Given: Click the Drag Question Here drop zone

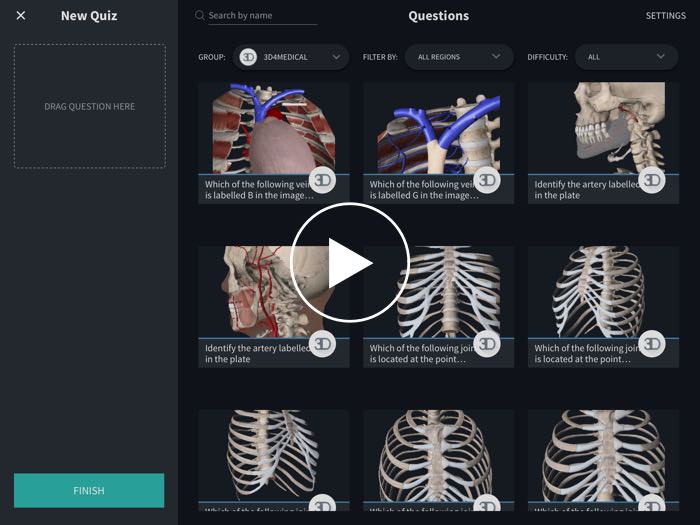Looking at the screenshot, I should [x=90, y=106].
